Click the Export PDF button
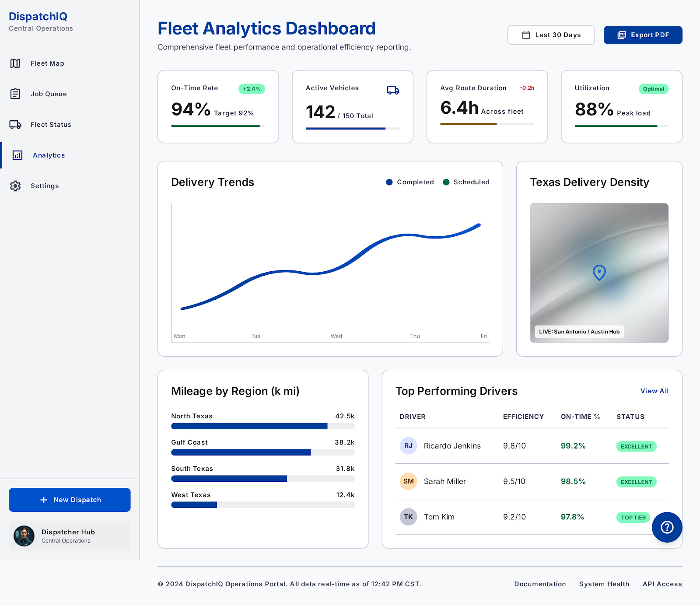 pyautogui.click(x=643, y=35)
